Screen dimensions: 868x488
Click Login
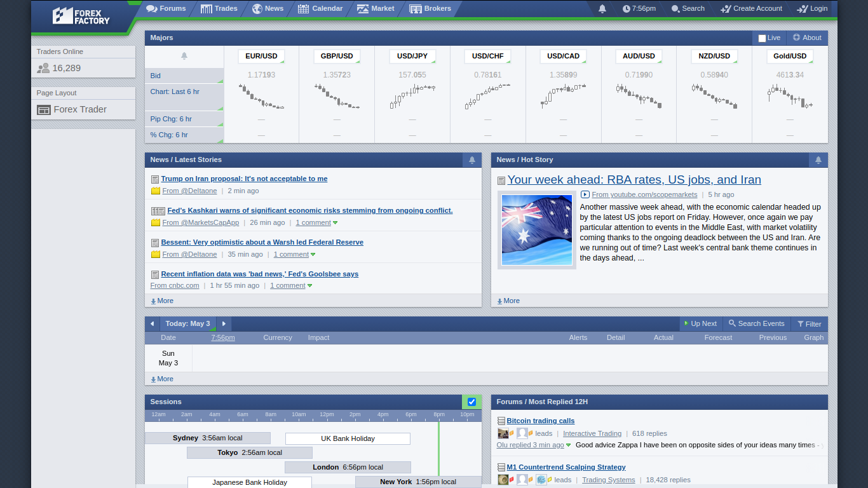click(x=812, y=9)
